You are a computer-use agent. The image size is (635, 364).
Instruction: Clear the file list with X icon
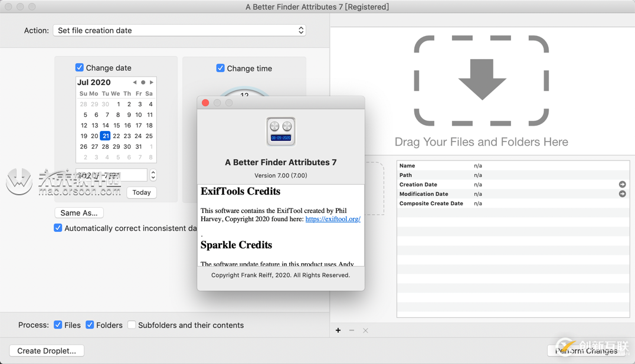coord(365,330)
